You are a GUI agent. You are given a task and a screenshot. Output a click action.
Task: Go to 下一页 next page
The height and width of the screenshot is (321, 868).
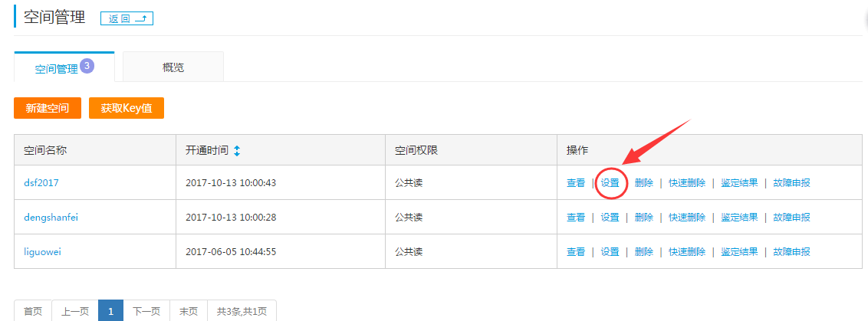146,311
